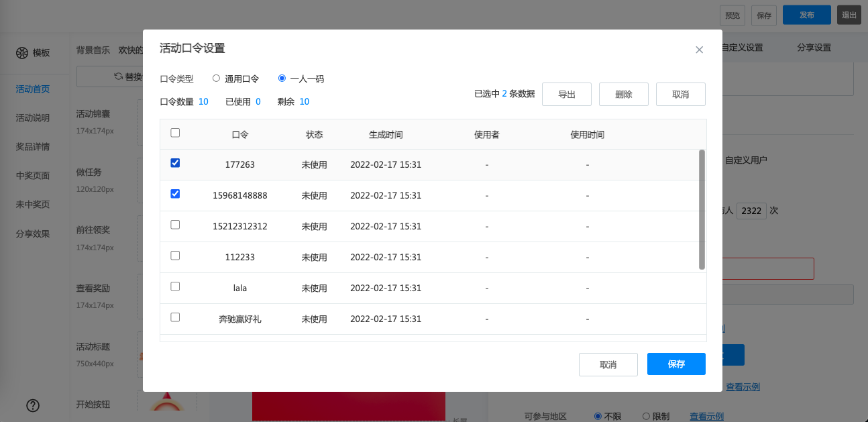Select the 限制 region radio option
The image size is (868, 422).
click(646, 416)
